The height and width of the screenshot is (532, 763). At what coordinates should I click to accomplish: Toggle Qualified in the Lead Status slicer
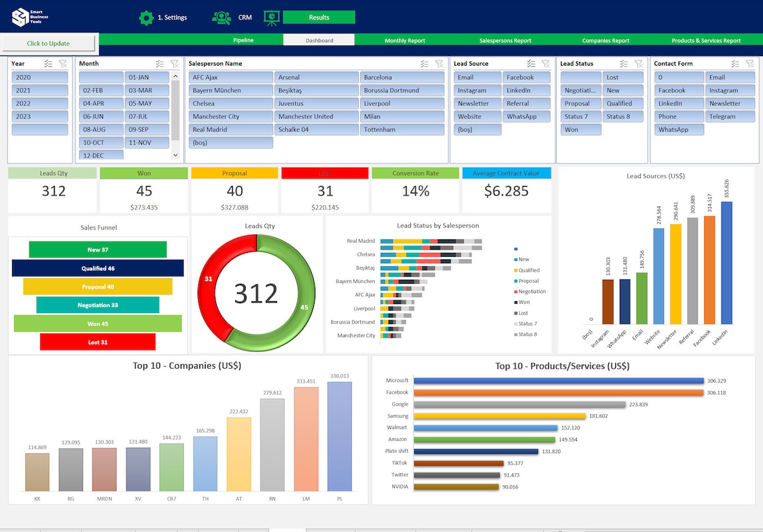pyautogui.click(x=622, y=103)
